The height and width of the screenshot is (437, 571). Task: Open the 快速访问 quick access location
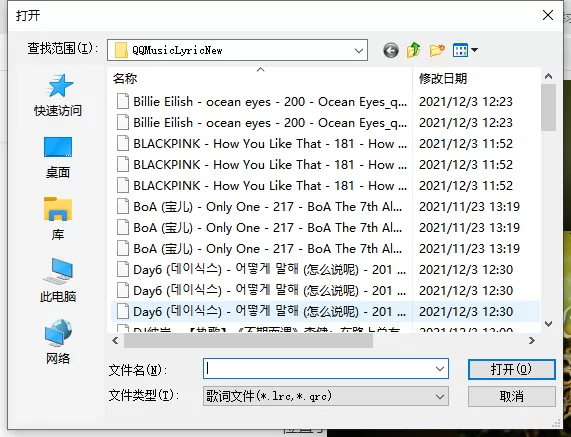point(58,95)
